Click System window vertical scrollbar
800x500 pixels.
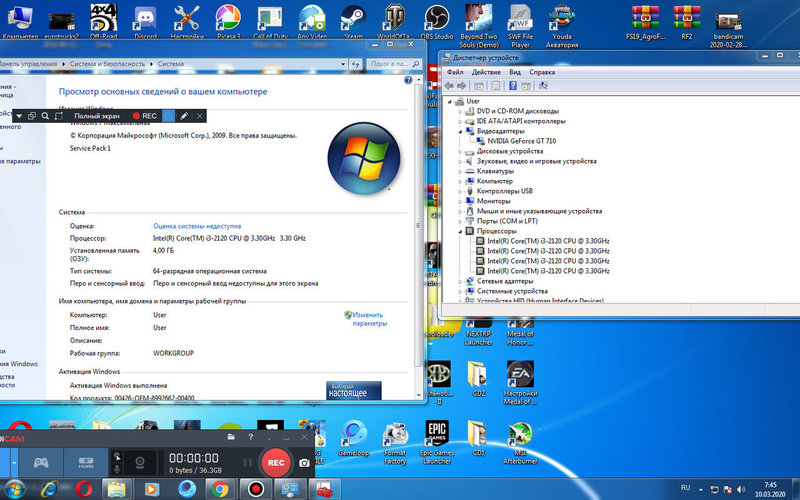pyautogui.click(x=419, y=224)
